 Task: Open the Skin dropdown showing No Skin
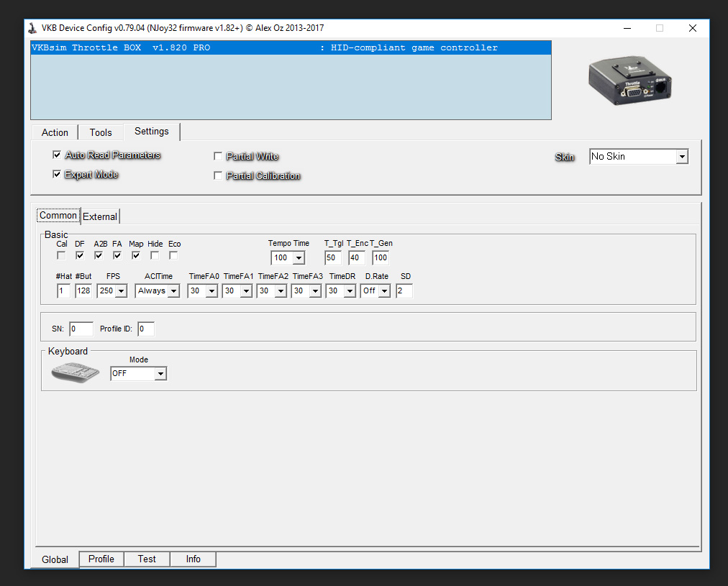click(x=638, y=157)
